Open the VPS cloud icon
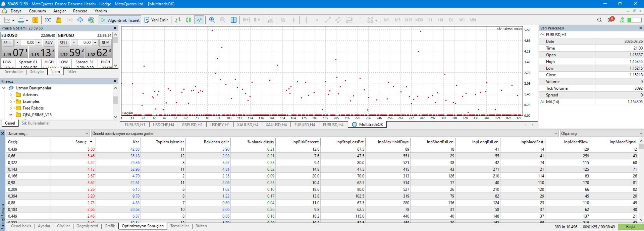644x231 pixels. tap(80, 20)
